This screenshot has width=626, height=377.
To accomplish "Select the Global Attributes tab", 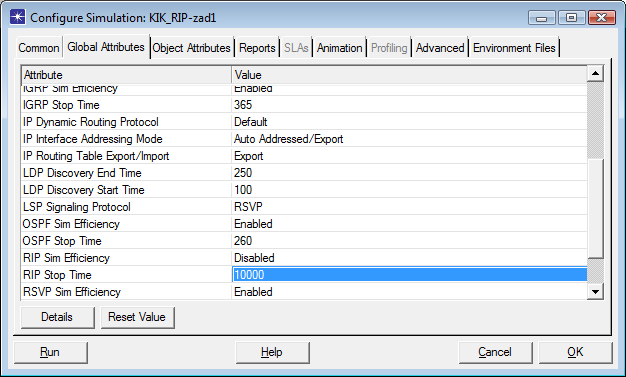I will coord(106,47).
